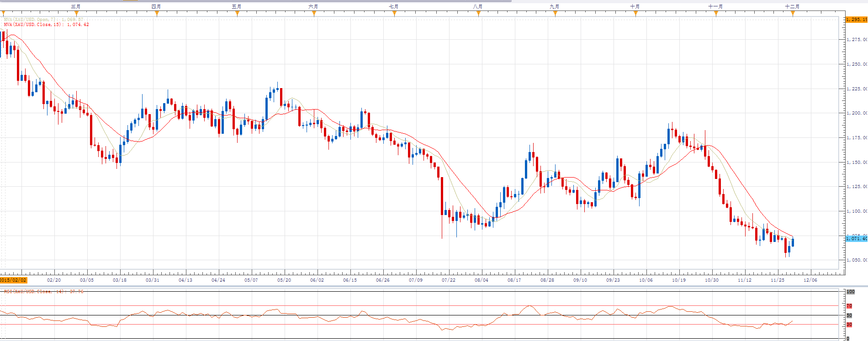Click the 10/19 date on time axis
The width and height of the screenshot is (868, 341).
[x=679, y=280]
